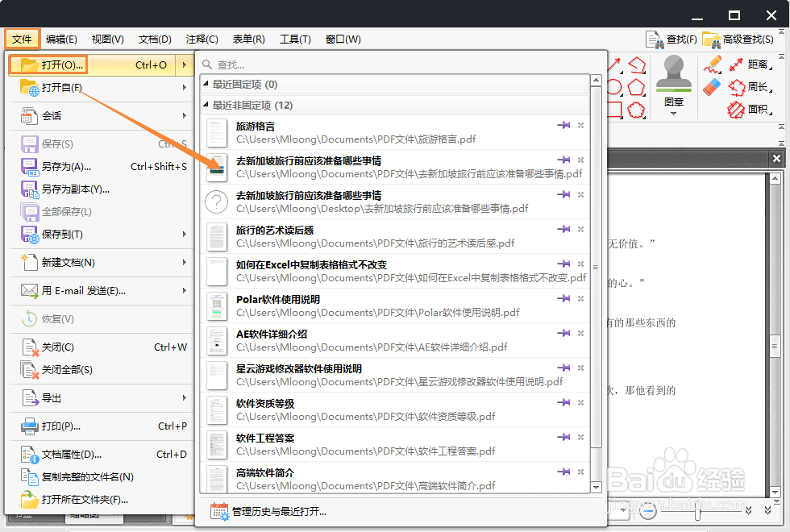Select the pencil drawing tool
Viewport: 790px width, 532px height.
click(713, 64)
